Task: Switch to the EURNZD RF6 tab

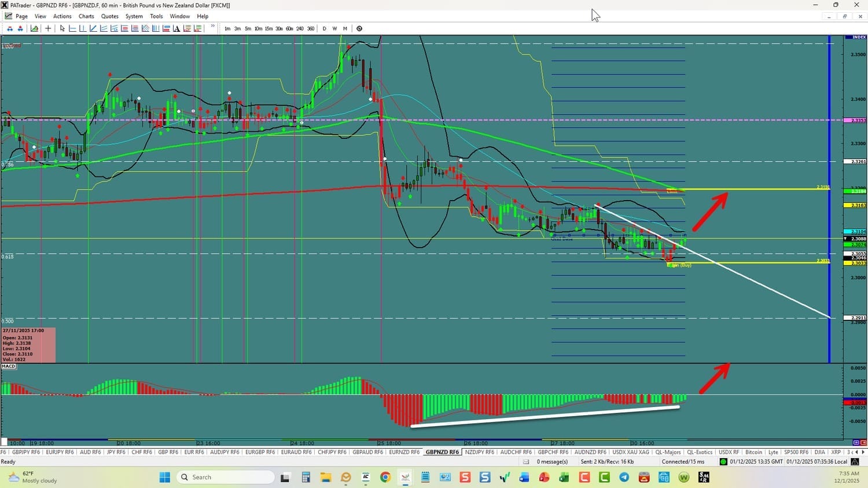Action: click(x=404, y=452)
